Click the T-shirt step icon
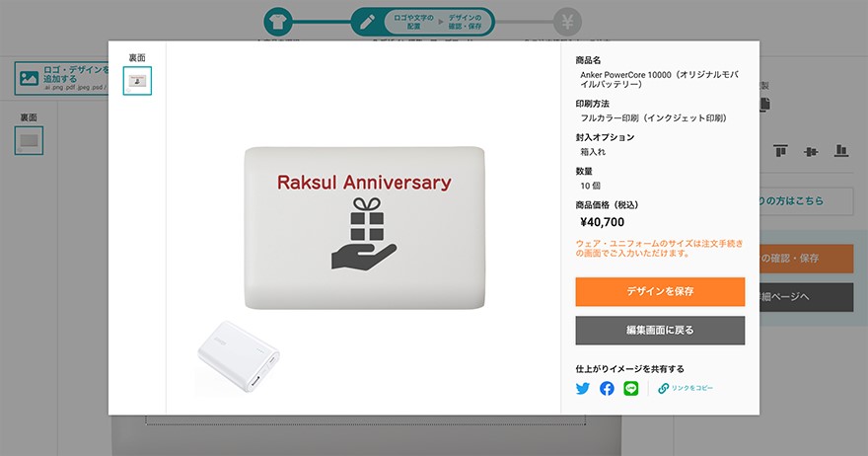Image resolution: width=868 pixels, height=456 pixels. tap(278, 22)
